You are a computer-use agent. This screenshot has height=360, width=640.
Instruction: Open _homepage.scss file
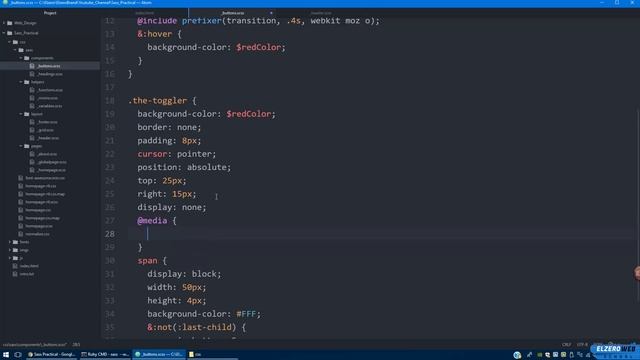(x=51, y=170)
